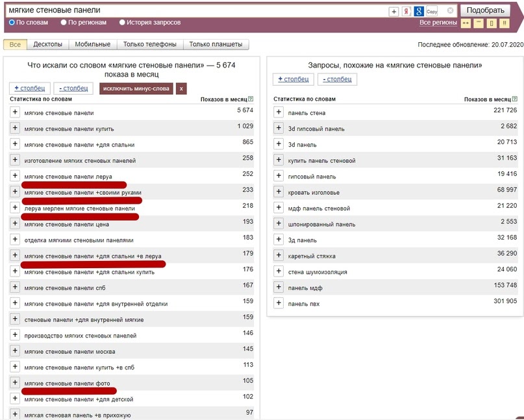Add 'панель пвх' with its plus icon

click(x=279, y=303)
